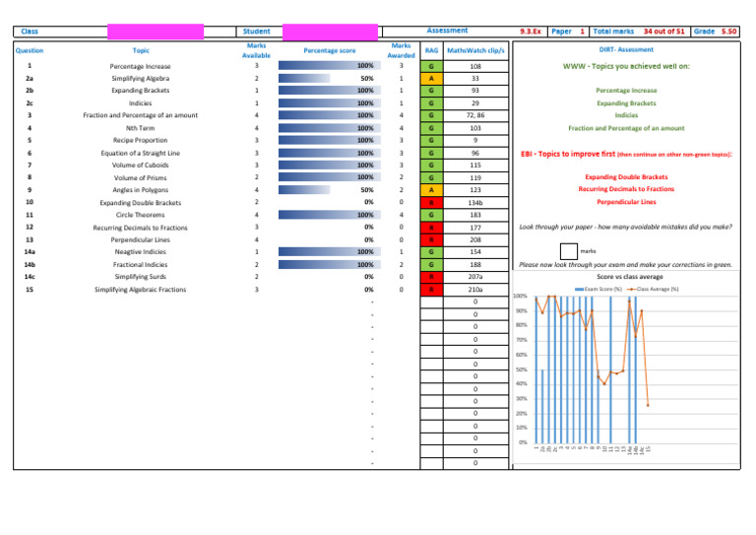Screen dimensions: 756x535
Task: Click the Marks Awarded column header
Action: (401, 50)
